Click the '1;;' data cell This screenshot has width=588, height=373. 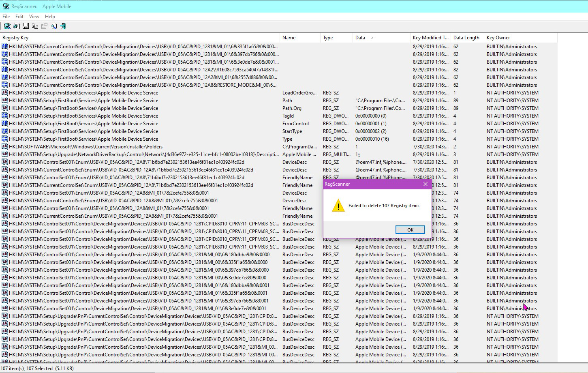coord(358,154)
